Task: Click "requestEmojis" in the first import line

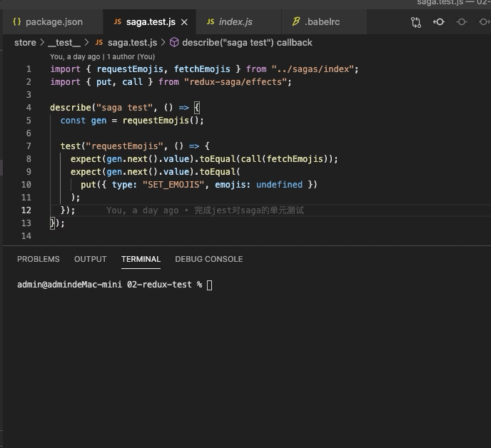Action: (x=130, y=69)
